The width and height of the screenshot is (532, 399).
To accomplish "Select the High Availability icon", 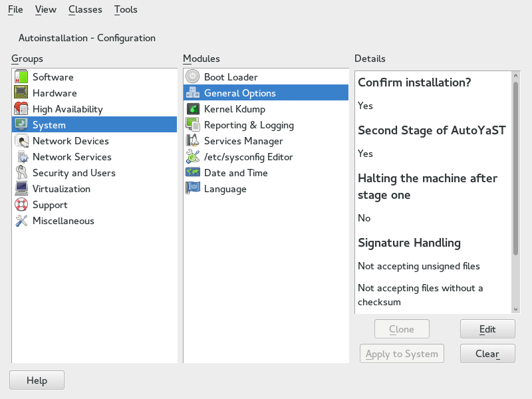I will tap(20, 109).
